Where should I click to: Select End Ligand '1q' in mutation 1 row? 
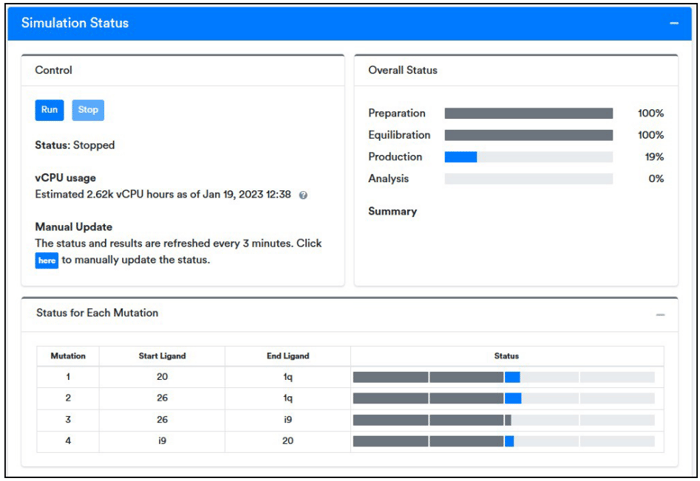288,377
